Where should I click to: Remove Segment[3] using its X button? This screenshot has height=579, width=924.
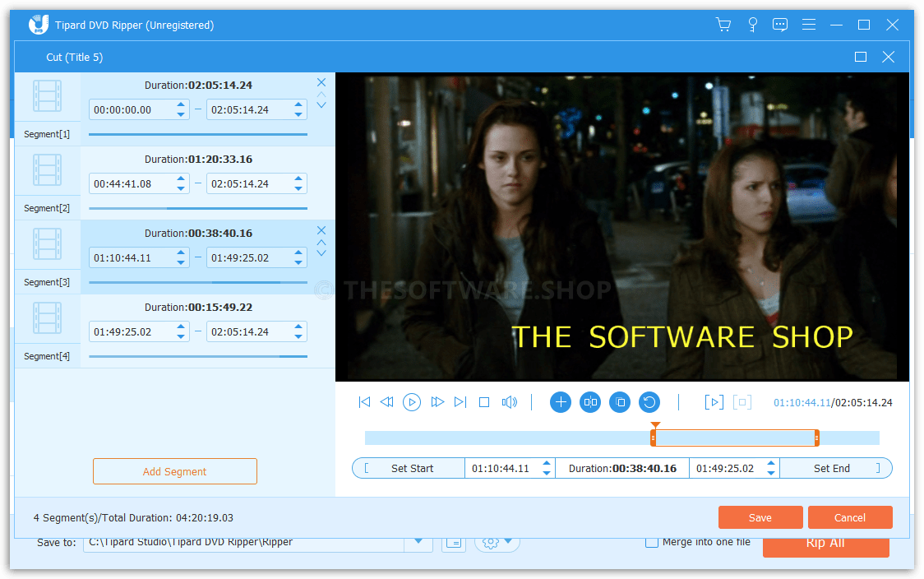(321, 230)
